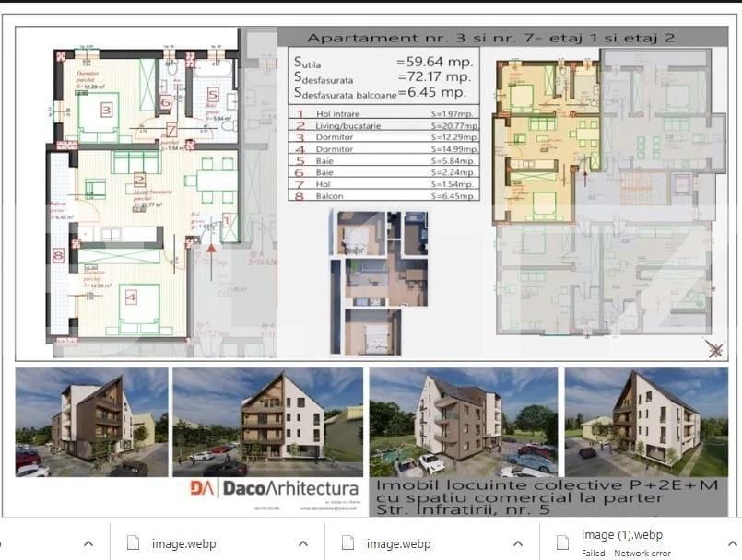Click the red number 8 balcony marker on the floor plan

pyautogui.click(x=59, y=255)
